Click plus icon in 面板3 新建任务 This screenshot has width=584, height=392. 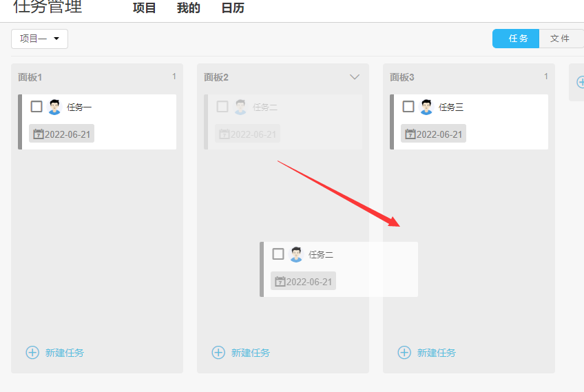(x=404, y=353)
